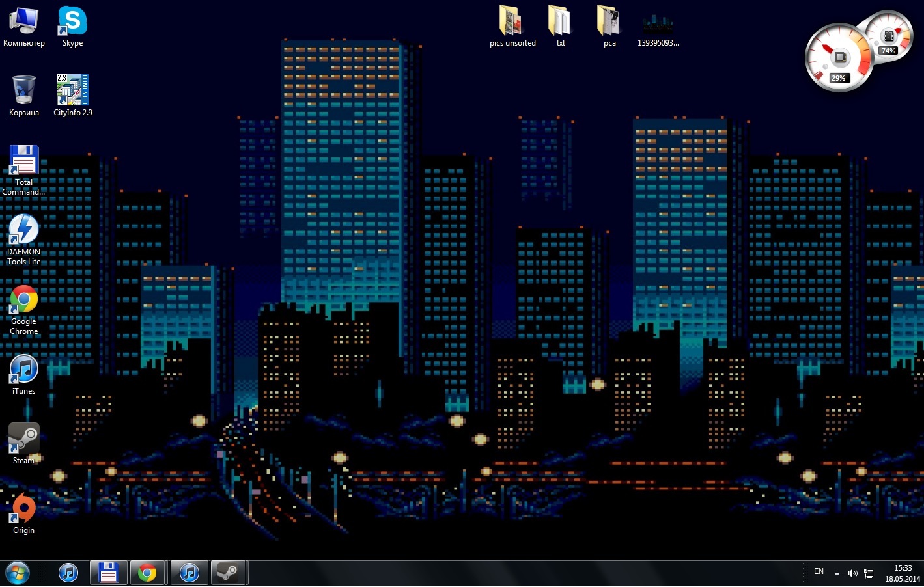The width and height of the screenshot is (924, 587).
Task: Select the Total Commander desktop shortcut
Action: (23, 171)
